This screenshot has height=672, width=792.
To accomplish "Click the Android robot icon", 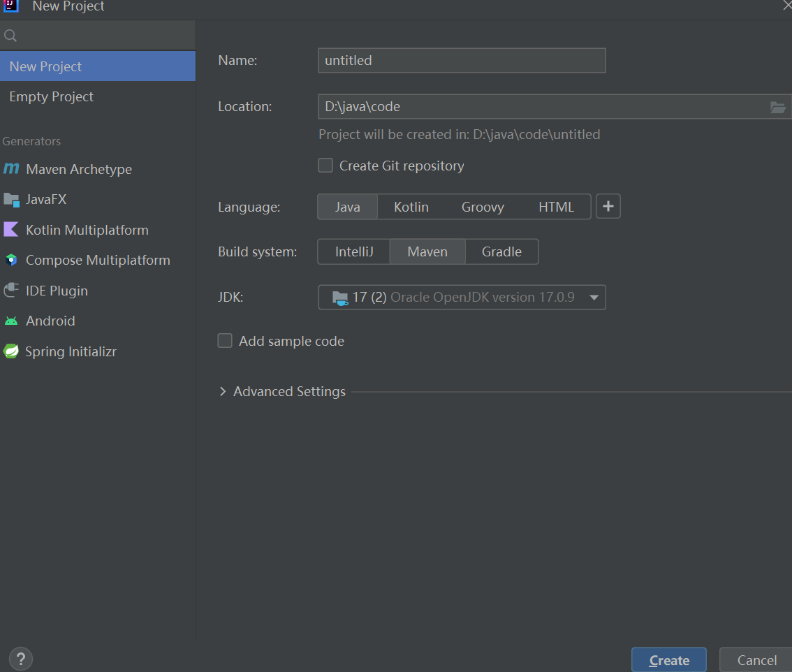I will 11,321.
